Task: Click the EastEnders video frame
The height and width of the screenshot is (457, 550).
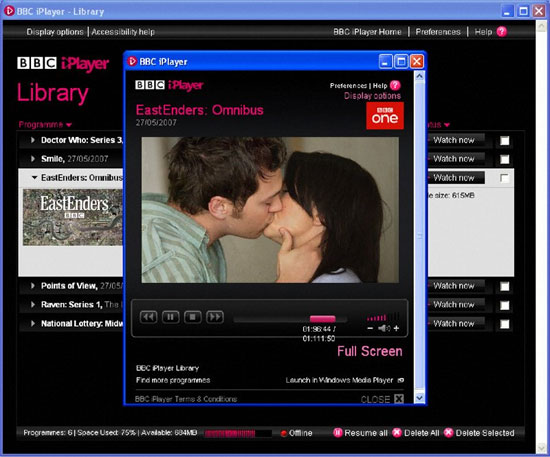Action: 270,210
